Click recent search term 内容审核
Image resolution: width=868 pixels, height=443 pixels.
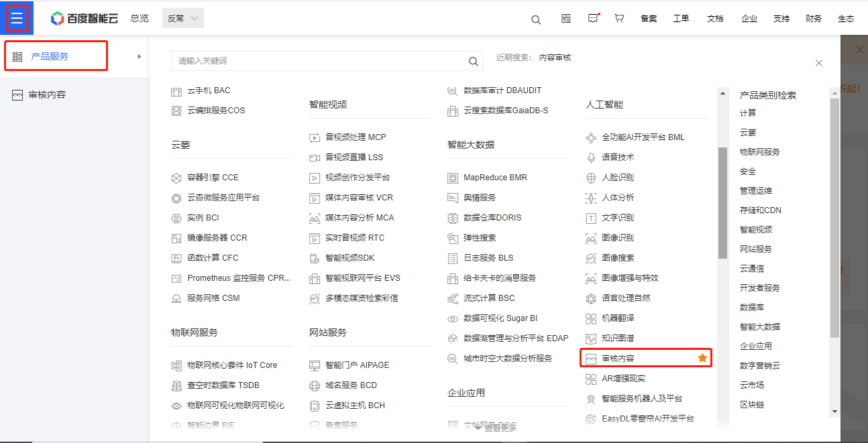(x=555, y=58)
